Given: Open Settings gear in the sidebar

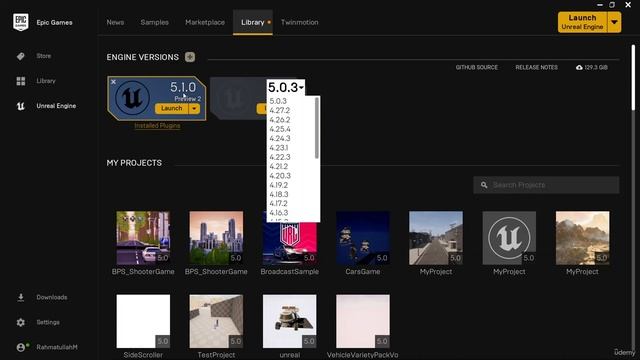Looking at the screenshot, I should click(x=21, y=322).
